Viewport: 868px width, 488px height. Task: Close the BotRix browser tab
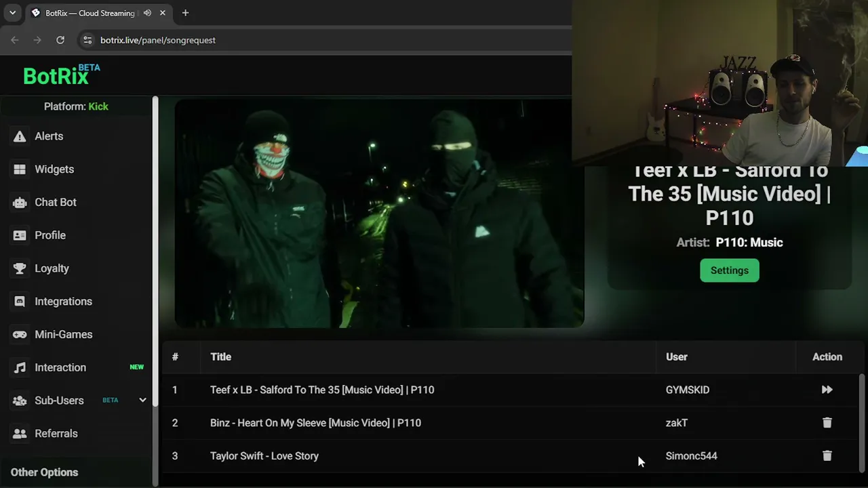pyautogui.click(x=163, y=13)
